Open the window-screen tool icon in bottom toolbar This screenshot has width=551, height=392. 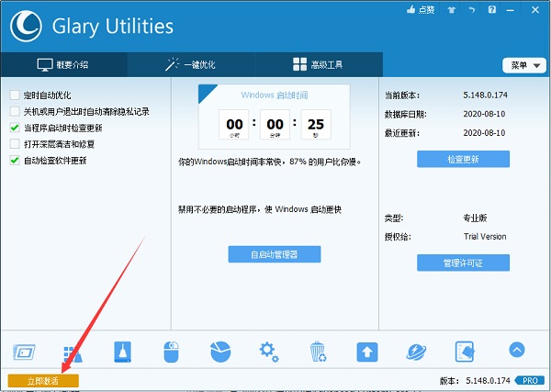pos(24,352)
